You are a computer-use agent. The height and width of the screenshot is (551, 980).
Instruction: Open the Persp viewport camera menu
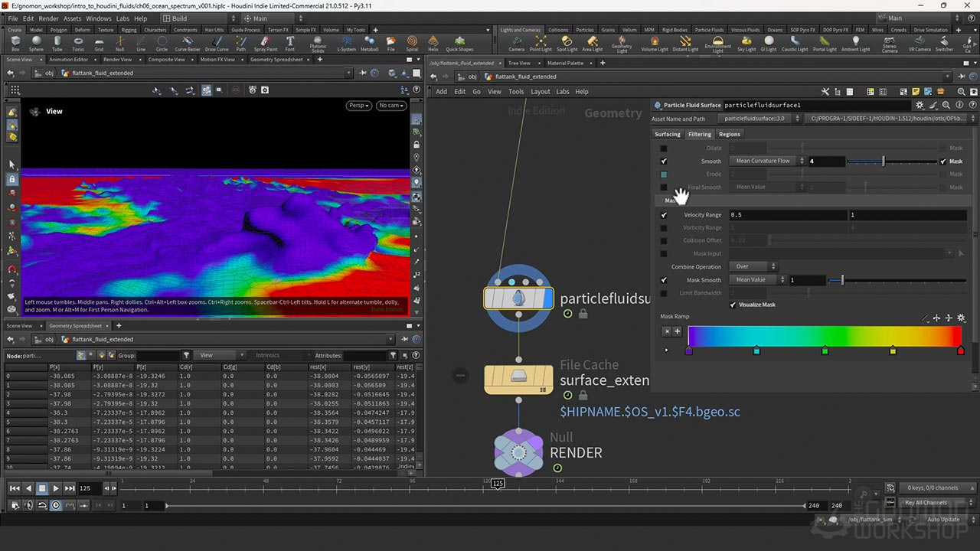point(358,106)
